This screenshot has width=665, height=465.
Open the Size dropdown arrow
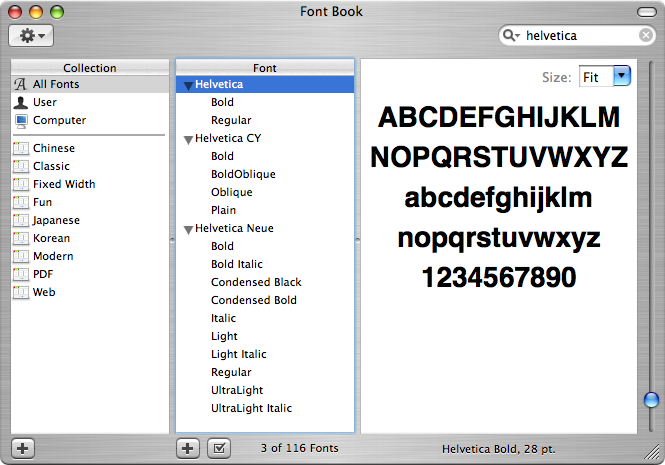622,76
